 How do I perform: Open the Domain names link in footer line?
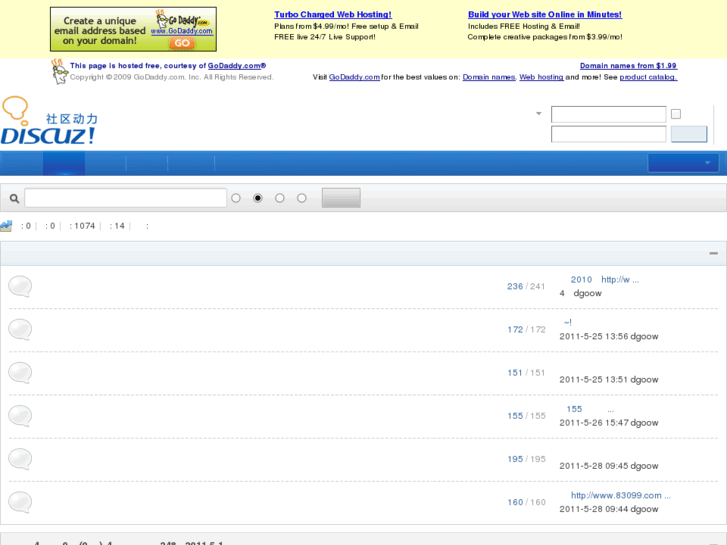[489, 77]
